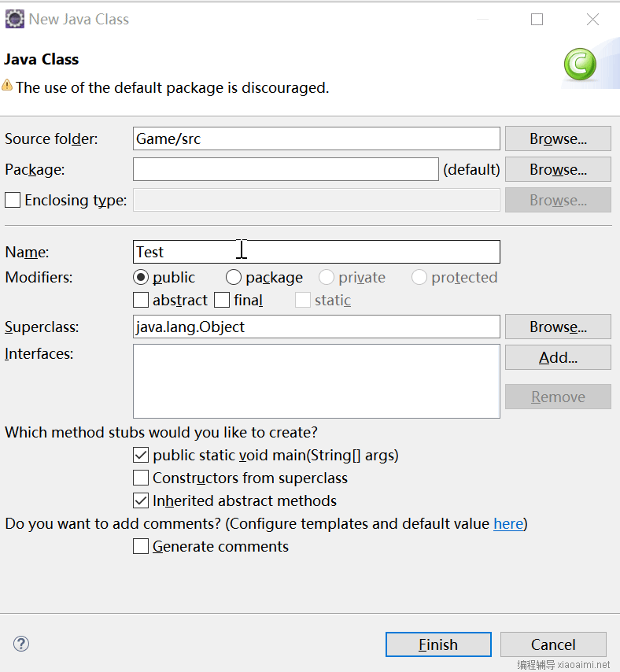
Task: Click the warning triangle icon
Action: point(7,85)
